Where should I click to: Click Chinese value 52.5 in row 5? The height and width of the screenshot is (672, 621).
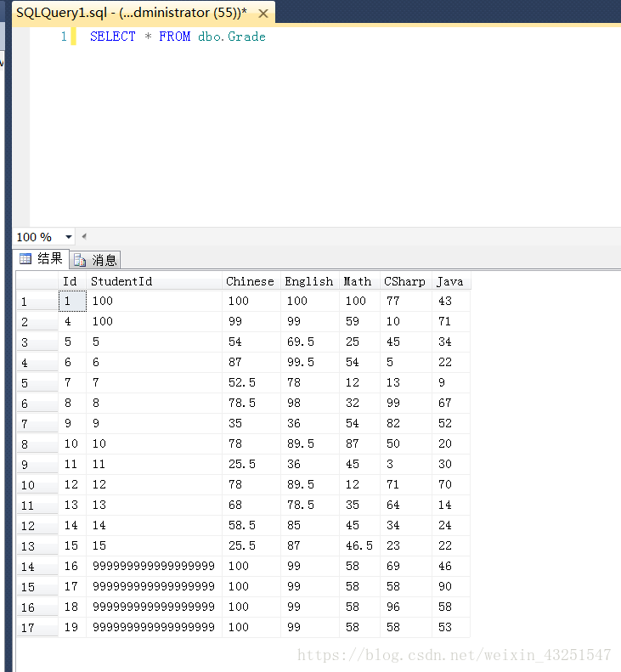tap(251, 382)
